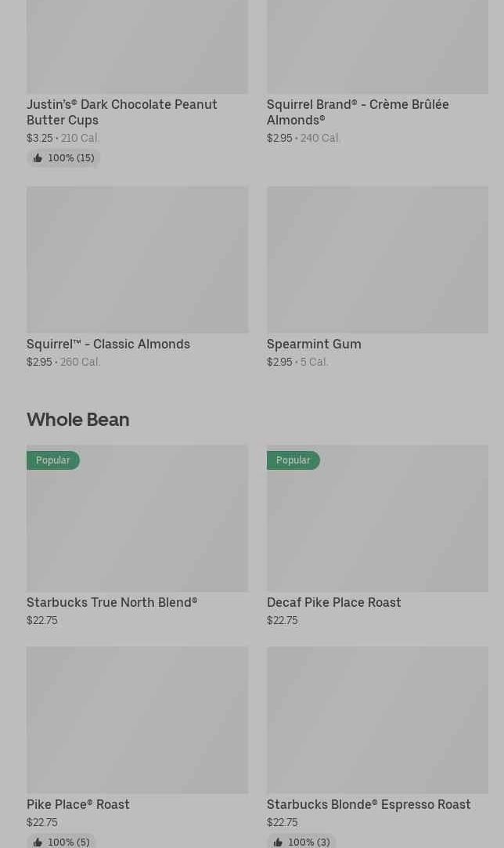
Task: Click thumbs-up icon under Blonde Espresso Roast
Action: tap(278, 843)
